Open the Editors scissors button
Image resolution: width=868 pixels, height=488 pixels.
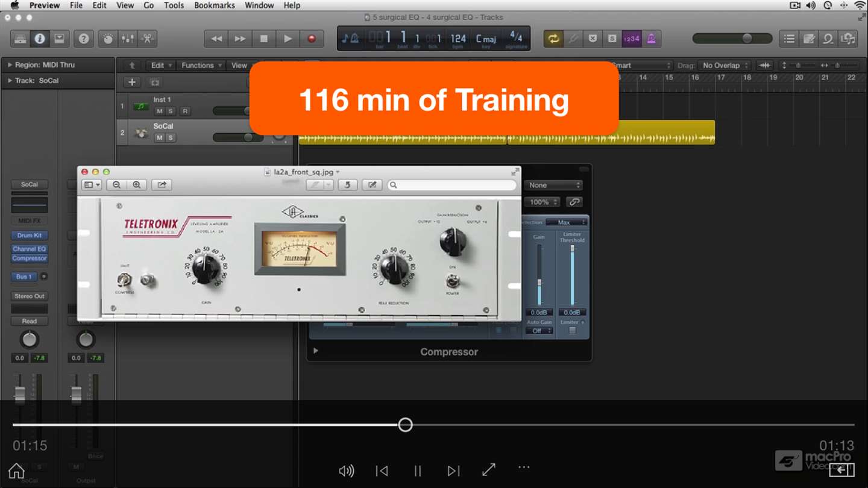click(147, 39)
